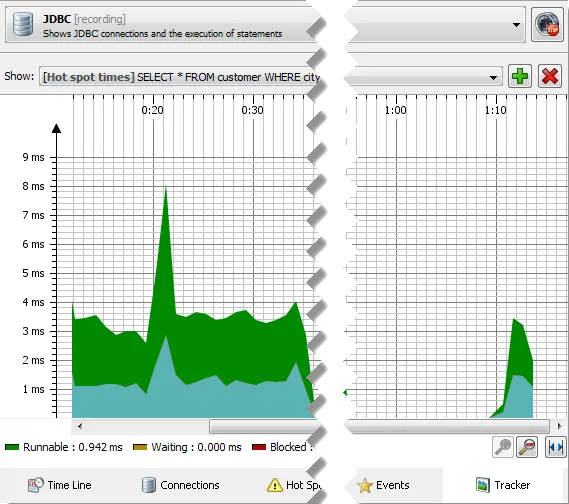Open the Hot Spots tab
Screen dimensions: 569x504
point(293,485)
